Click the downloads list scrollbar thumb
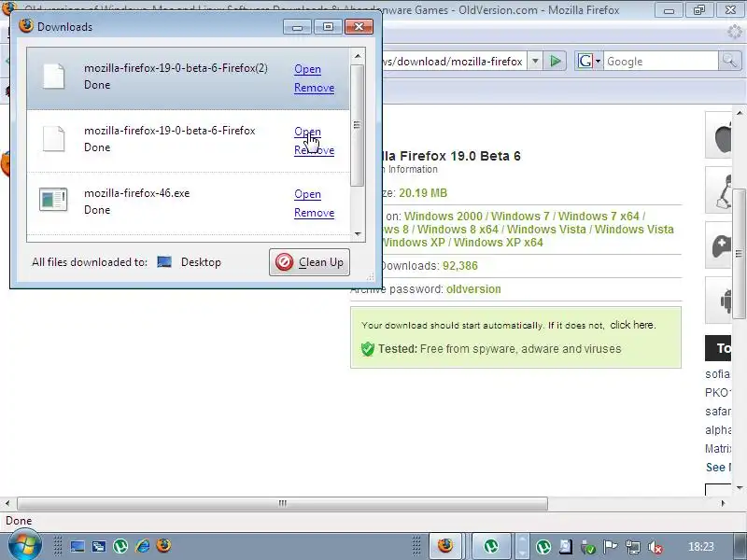 click(x=358, y=125)
